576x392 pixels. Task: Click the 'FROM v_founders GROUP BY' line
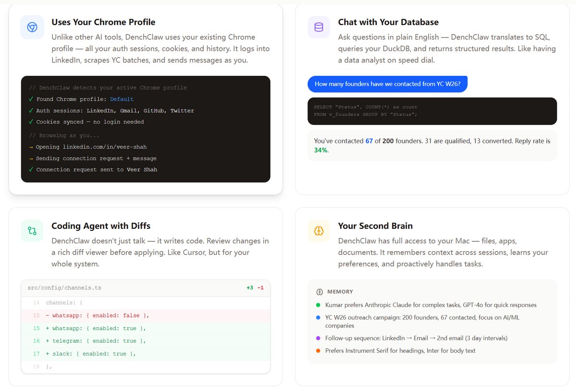(x=366, y=115)
